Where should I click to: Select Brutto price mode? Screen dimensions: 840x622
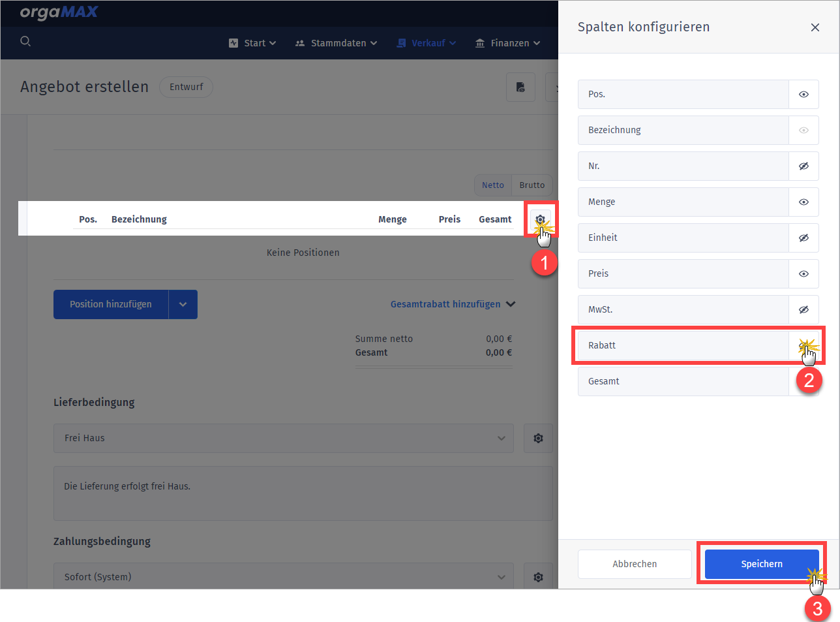pos(532,185)
